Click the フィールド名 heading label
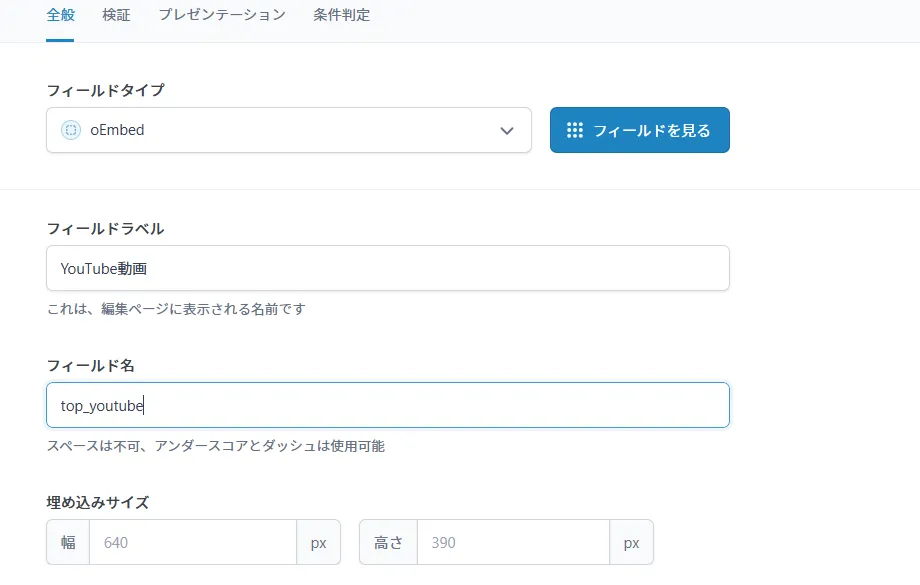This screenshot has width=920, height=585. tap(91, 366)
